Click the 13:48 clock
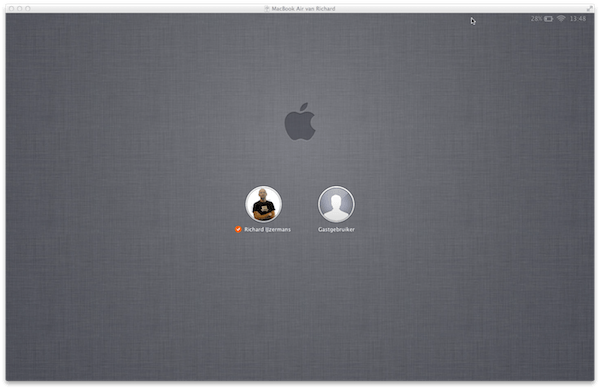Viewport: 600px width, 389px height. [x=578, y=19]
